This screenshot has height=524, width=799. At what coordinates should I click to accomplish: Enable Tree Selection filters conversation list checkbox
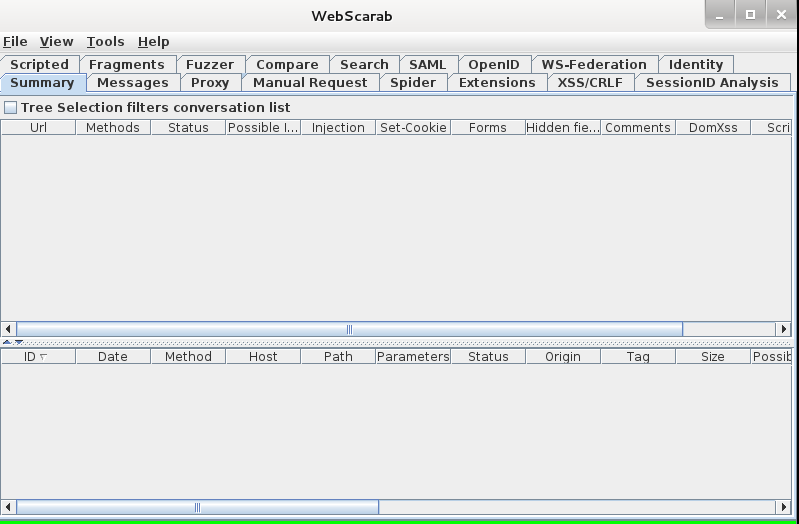11,108
